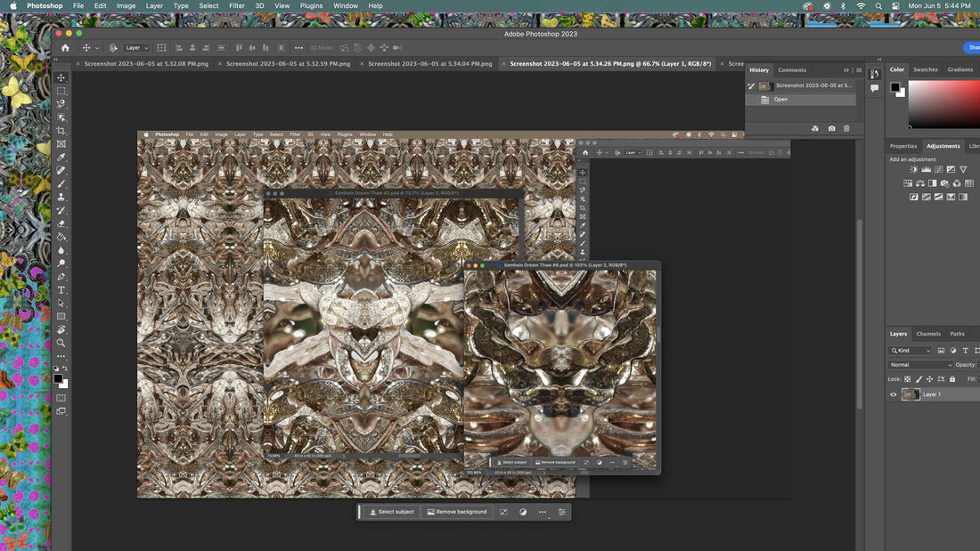Open the Layer auto-select dropdown in the options bar
The image size is (980, 551).
[x=136, y=48]
